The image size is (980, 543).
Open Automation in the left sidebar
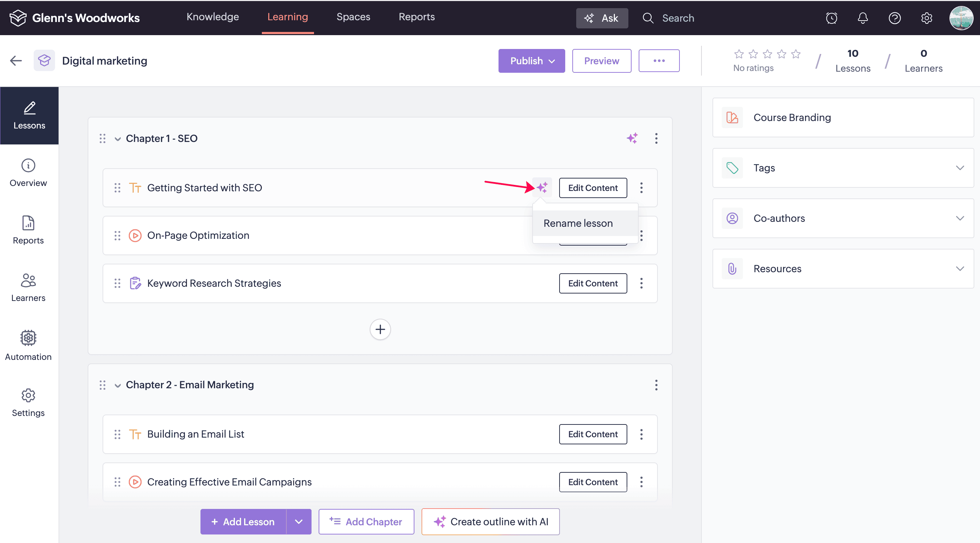click(28, 345)
